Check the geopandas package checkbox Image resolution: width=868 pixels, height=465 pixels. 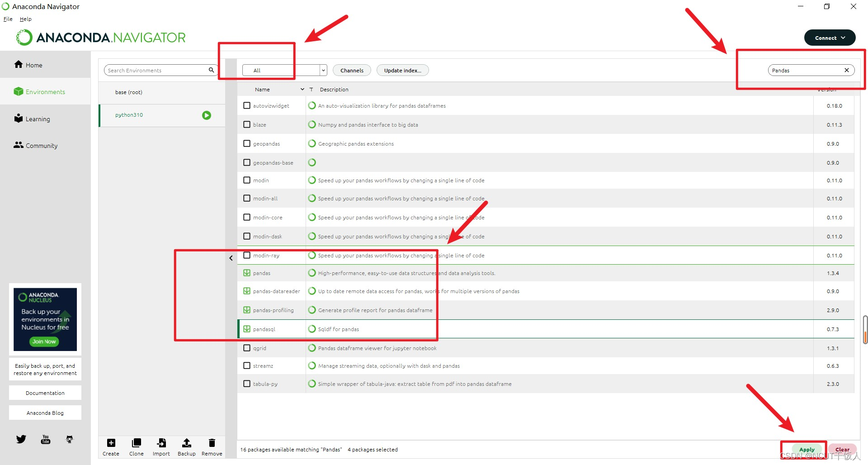(x=247, y=143)
